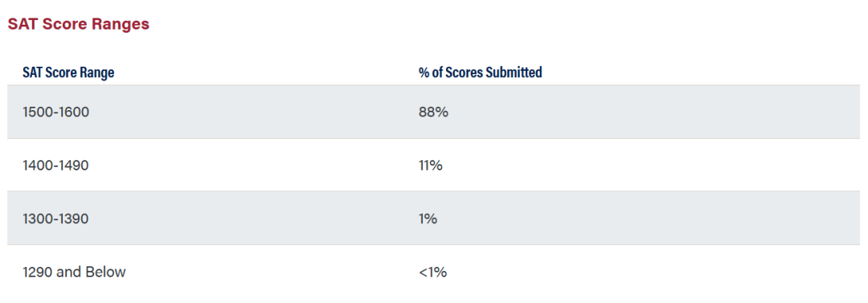Select the 1500-1600 score range cell
The height and width of the screenshot is (303, 868).
(56, 112)
